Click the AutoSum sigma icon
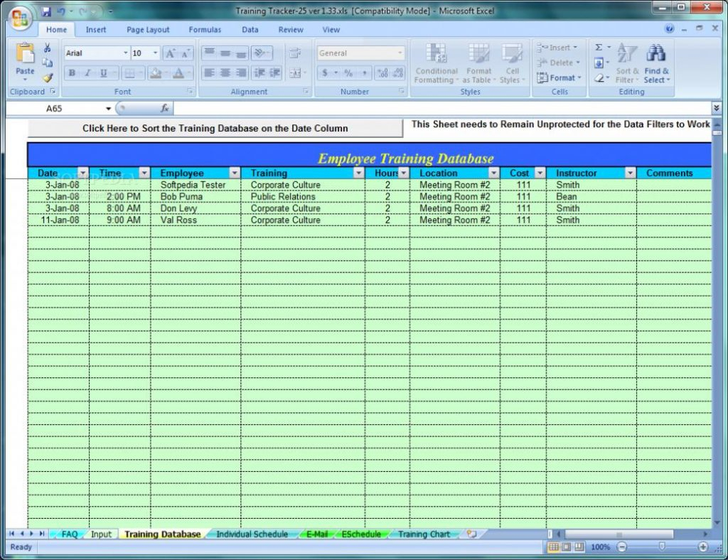This screenshot has width=728, height=560. (599, 48)
